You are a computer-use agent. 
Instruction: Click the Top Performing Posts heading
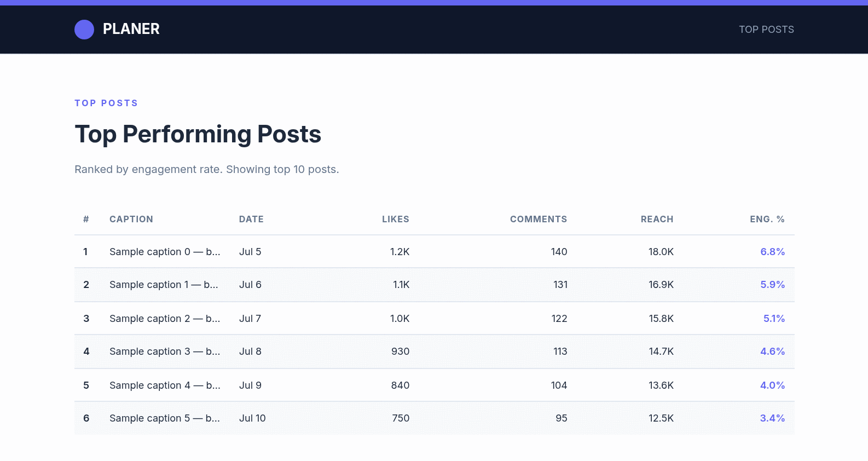point(198,134)
